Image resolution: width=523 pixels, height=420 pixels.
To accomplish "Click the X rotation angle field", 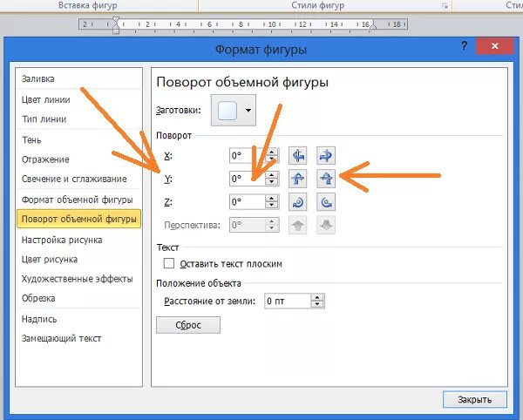I will [x=248, y=156].
